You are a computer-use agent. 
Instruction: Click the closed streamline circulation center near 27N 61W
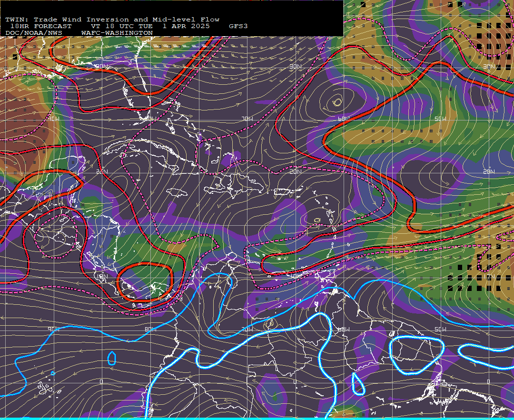[x=336, y=102]
